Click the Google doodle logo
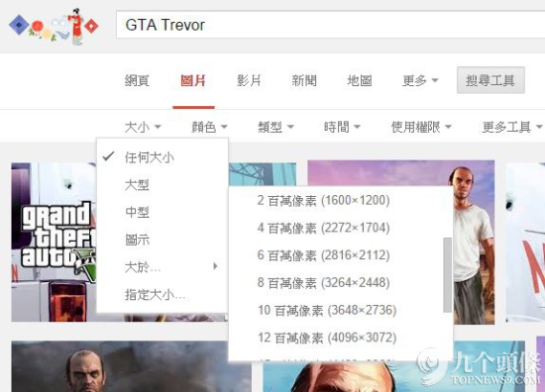Viewport: 545px width, 392px height. 54,27
